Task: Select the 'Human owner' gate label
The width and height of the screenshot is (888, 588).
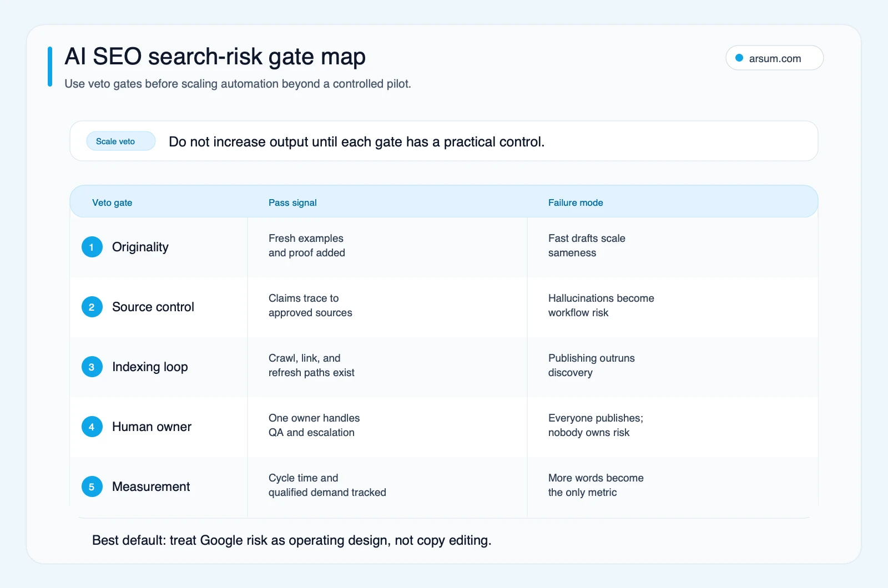Action: 152,427
